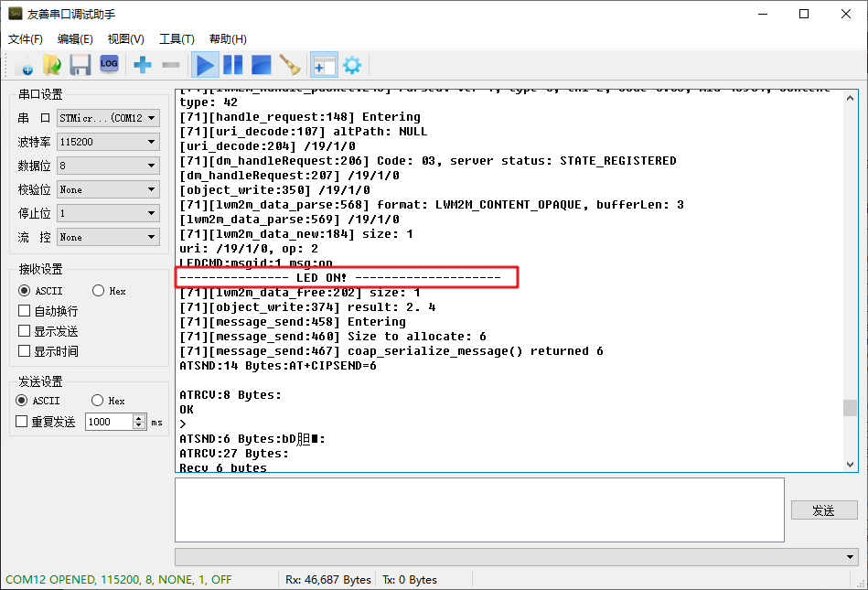The width and height of the screenshot is (868, 590).
Task: Open the stop bits 停止位 dropdown
Action: click(x=109, y=213)
